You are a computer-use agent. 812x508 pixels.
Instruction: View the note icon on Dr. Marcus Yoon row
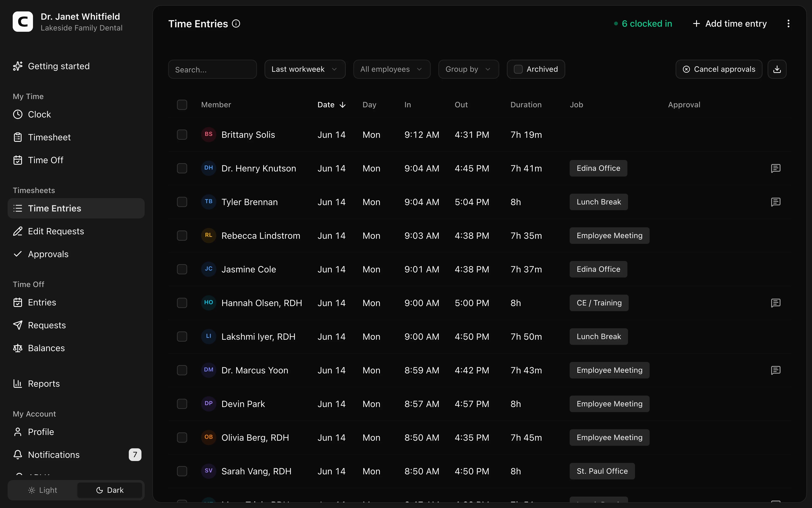[776, 370]
